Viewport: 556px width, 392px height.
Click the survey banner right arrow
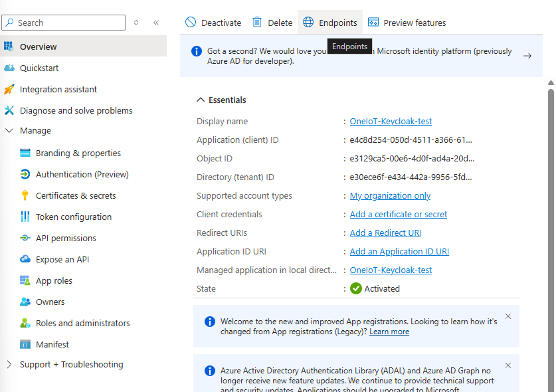pyautogui.click(x=527, y=56)
